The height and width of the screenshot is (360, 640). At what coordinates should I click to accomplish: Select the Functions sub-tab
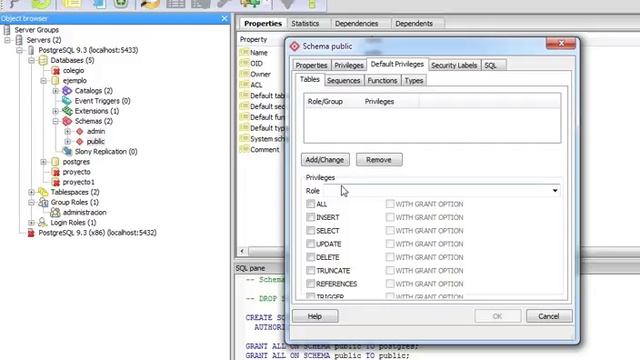[x=382, y=80]
